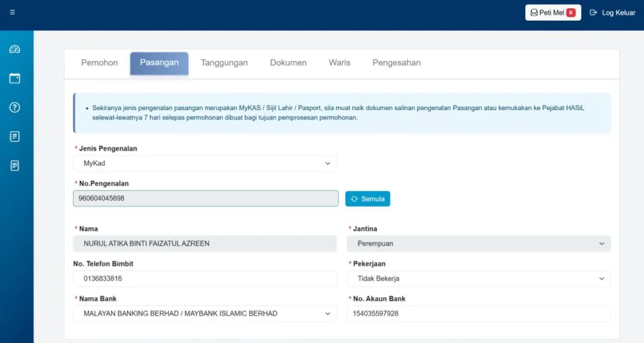
Task: Open the Pengesahan tab
Action: [x=396, y=63]
